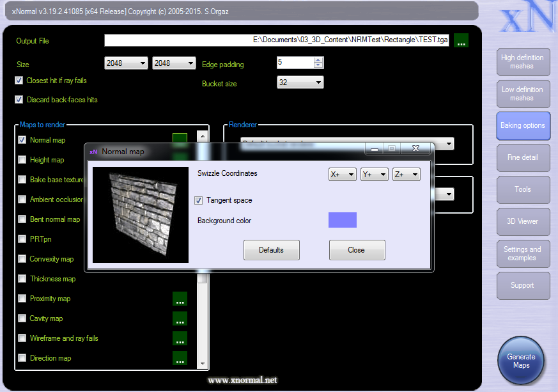Open second dropdown below Renderer group
Image resolution: width=558 pixels, height=392 pixels.
449,194
